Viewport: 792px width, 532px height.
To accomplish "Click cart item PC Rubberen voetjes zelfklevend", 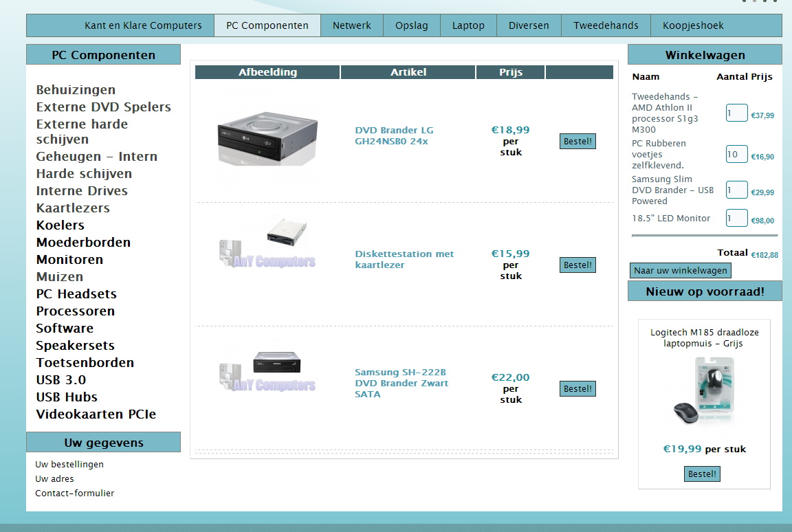I will pos(659,154).
